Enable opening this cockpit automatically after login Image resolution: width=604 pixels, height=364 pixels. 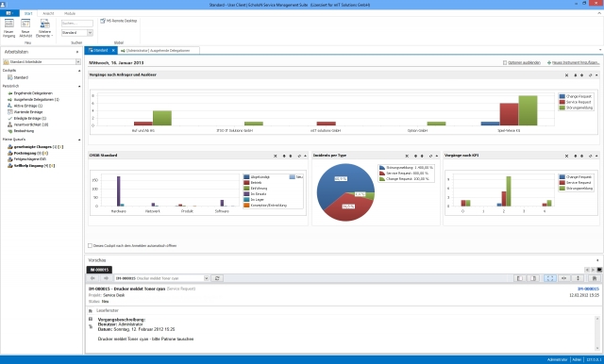[91, 246]
